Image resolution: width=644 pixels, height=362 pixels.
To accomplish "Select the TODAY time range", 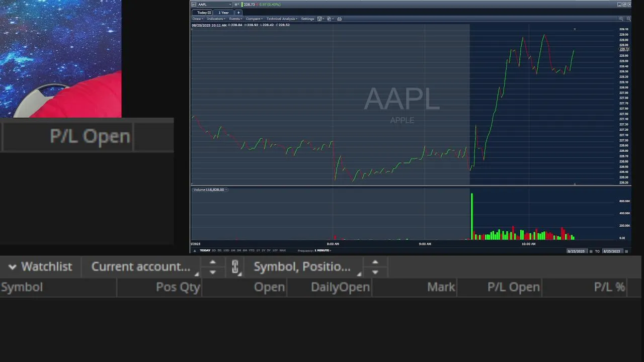I will 205,250.
